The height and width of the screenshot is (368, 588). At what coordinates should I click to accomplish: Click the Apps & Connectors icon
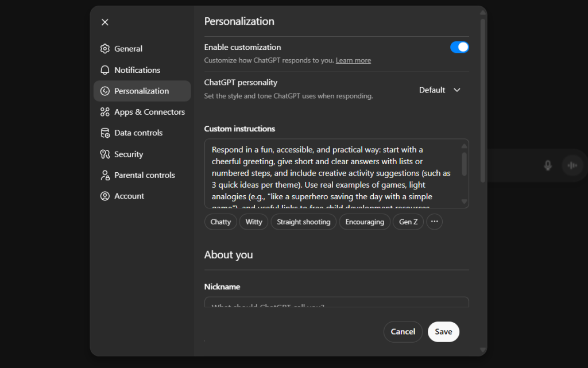click(x=105, y=112)
